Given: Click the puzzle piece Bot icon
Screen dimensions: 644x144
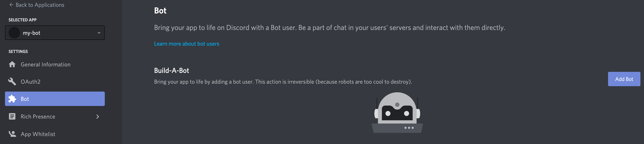Looking at the screenshot, I should [x=12, y=99].
